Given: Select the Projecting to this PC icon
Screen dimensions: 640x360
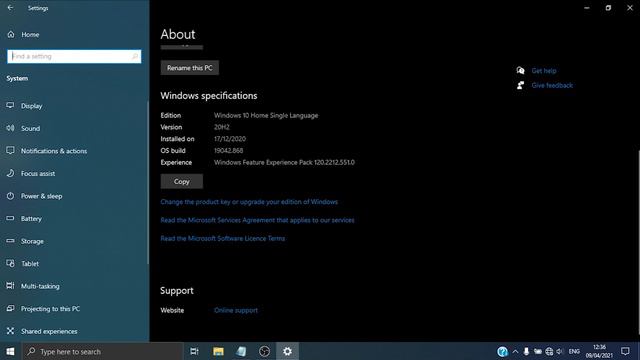Looking at the screenshot, I should pos(10,308).
